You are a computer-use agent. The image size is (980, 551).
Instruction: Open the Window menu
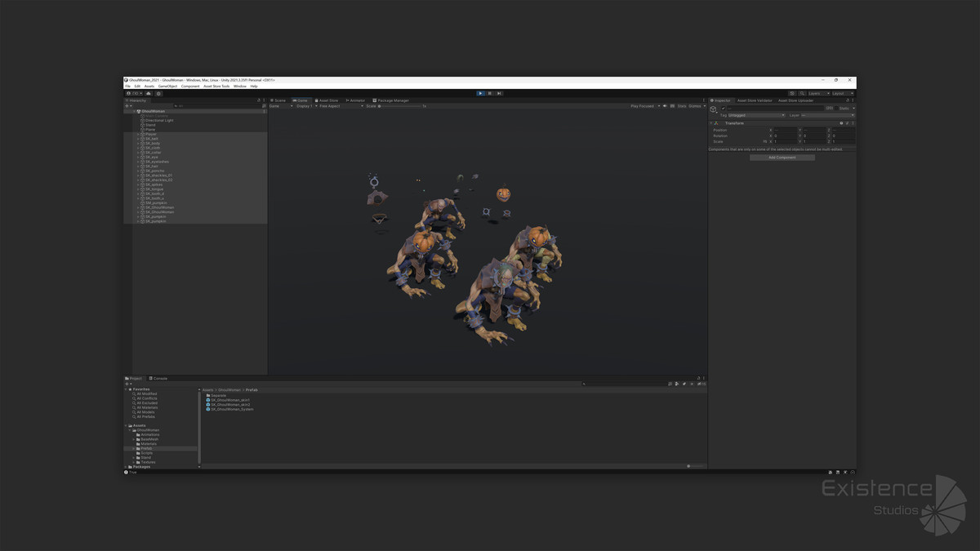click(240, 86)
